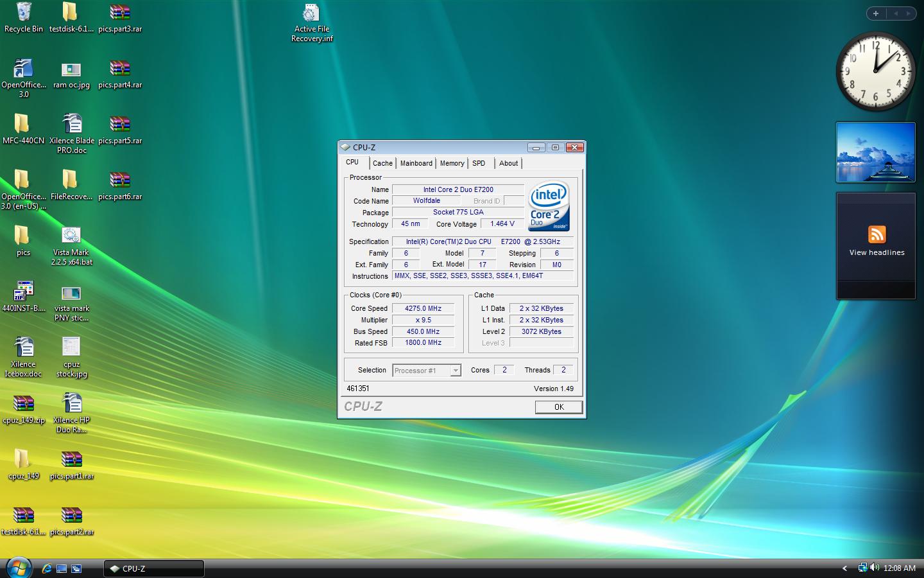Click the Instructions field listing MMX, SSE
The height and width of the screenshot is (578, 924).
483,276
